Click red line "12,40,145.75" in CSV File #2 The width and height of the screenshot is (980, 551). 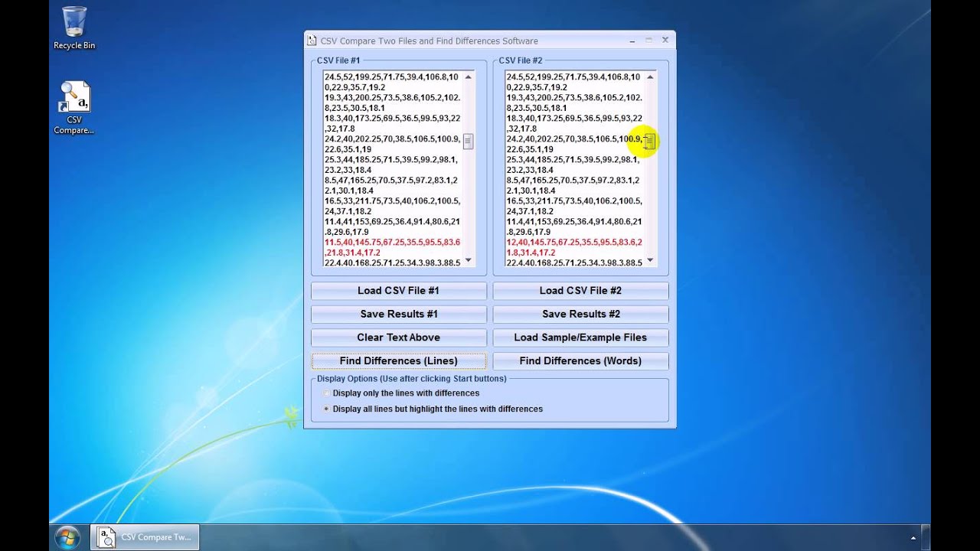click(574, 247)
